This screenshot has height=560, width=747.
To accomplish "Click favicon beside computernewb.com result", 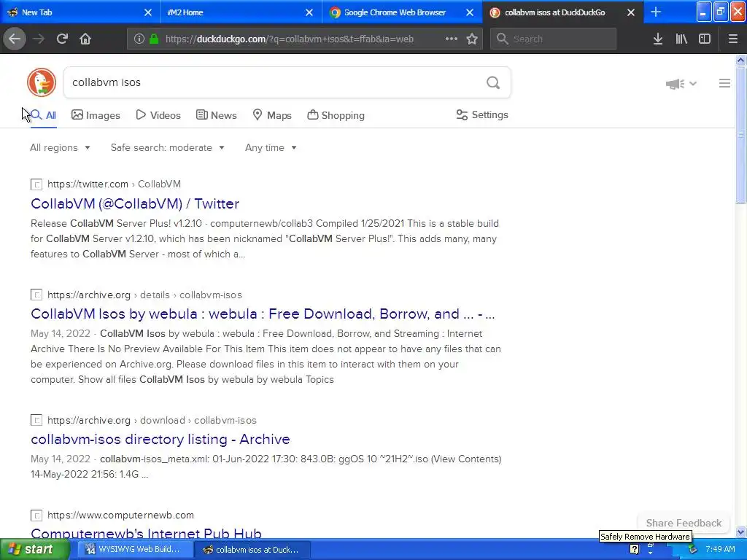I will 36,516.
